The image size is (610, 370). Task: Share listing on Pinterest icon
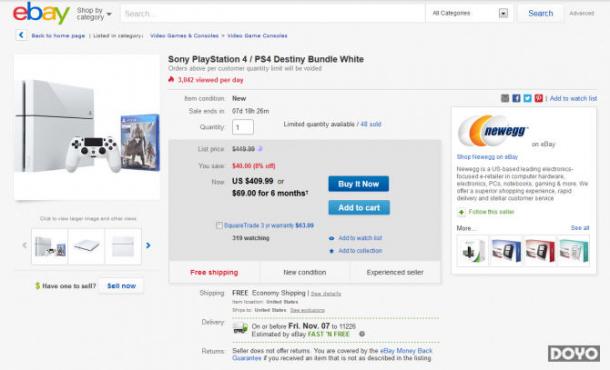click(538, 98)
